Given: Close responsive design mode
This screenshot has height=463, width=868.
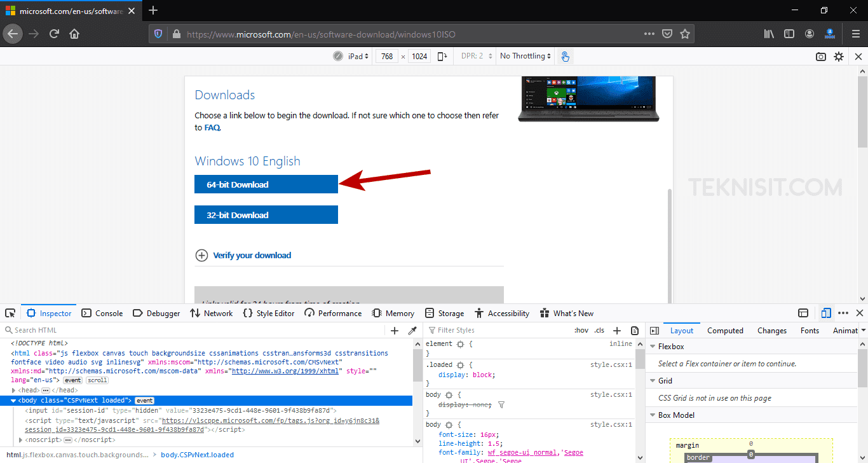Looking at the screenshot, I should click(x=858, y=57).
